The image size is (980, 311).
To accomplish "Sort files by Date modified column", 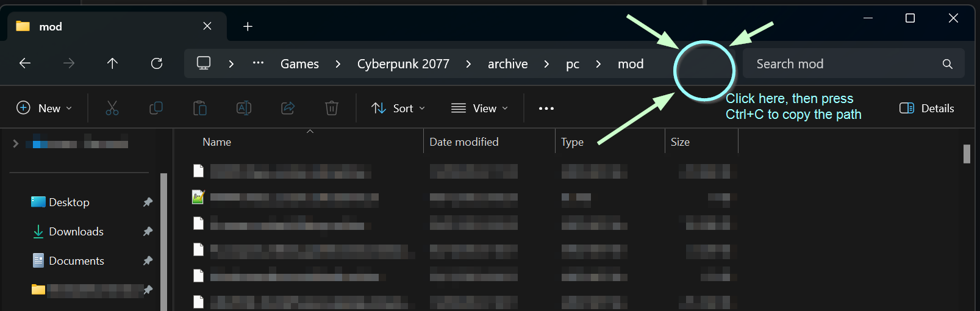I will tap(464, 142).
